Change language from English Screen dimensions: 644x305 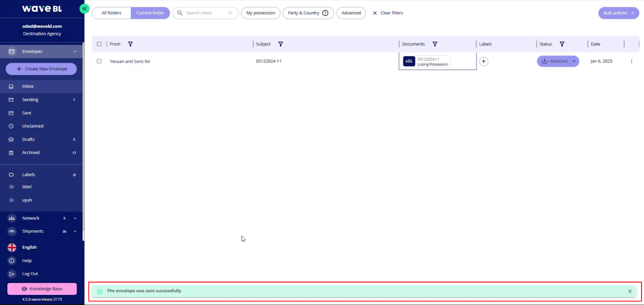[29, 248]
